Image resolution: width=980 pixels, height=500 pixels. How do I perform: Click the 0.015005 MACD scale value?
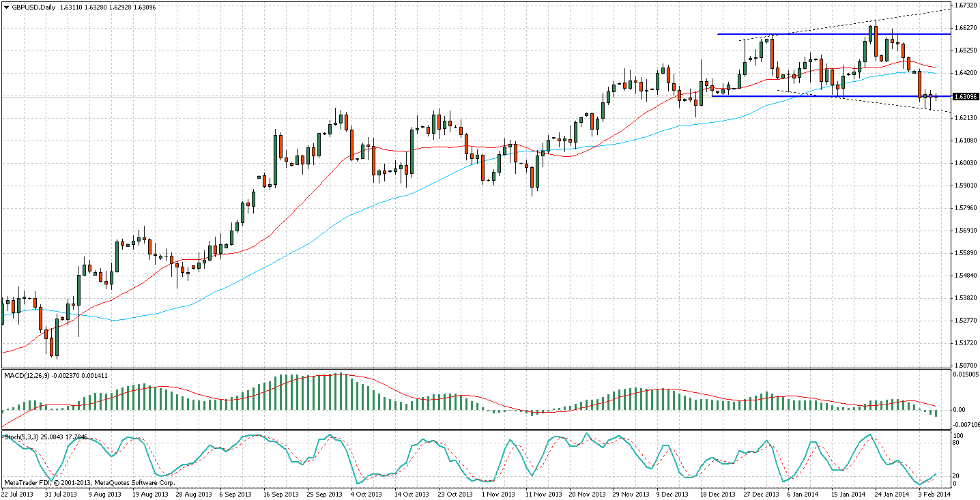pos(966,374)
